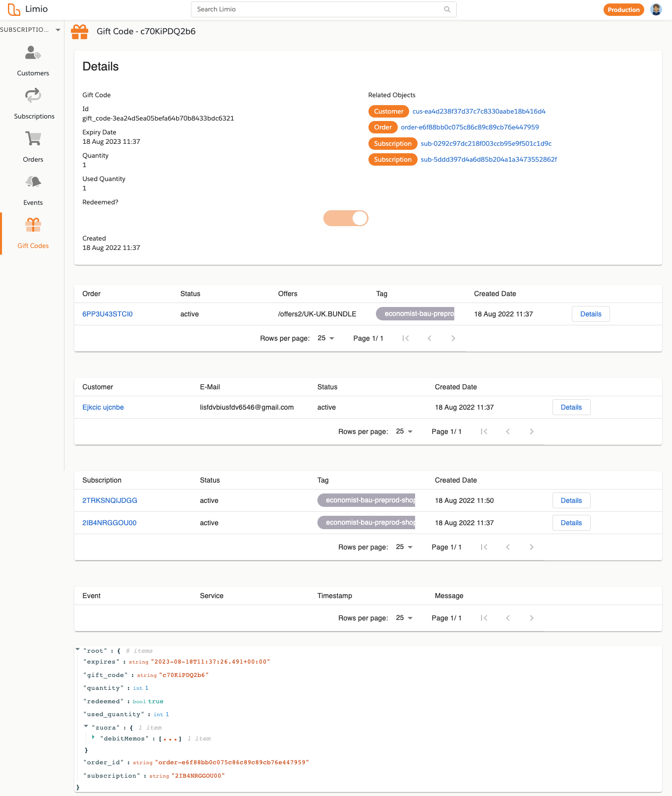The image size is (672, 796).
Task: Go to Subscriptions via the arrows icon
Action: (x=33, y=95)
